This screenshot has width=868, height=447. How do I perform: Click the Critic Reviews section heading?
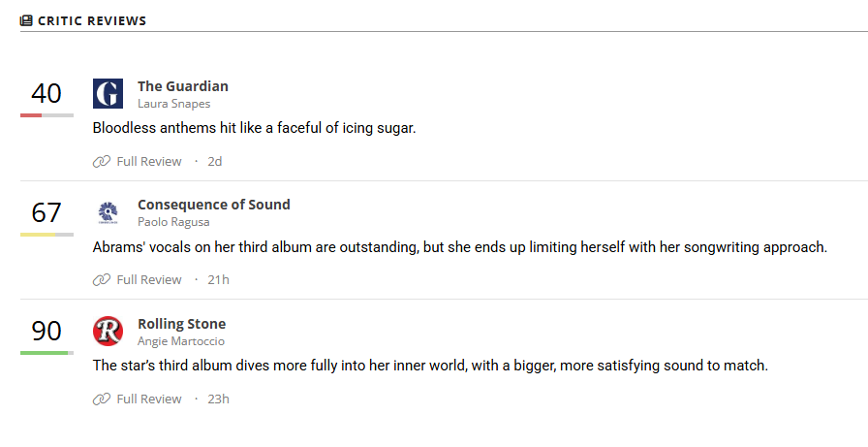coord(92,21)
